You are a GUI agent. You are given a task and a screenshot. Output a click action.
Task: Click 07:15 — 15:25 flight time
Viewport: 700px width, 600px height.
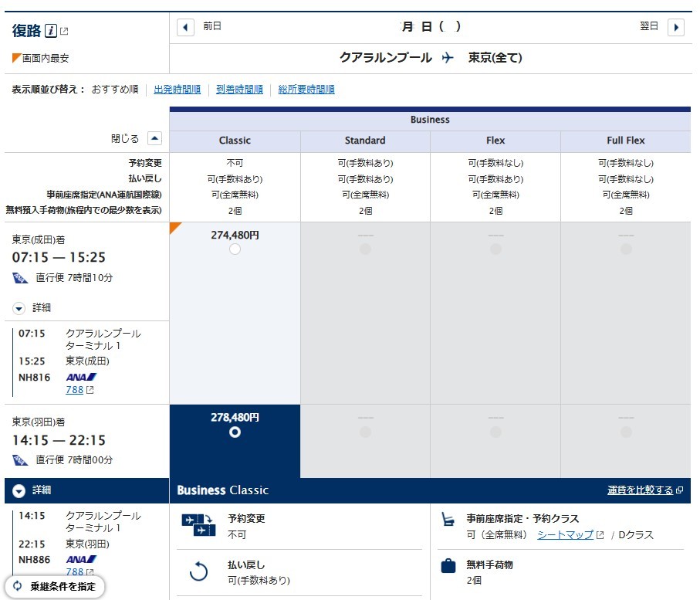[x=59, y=257]
